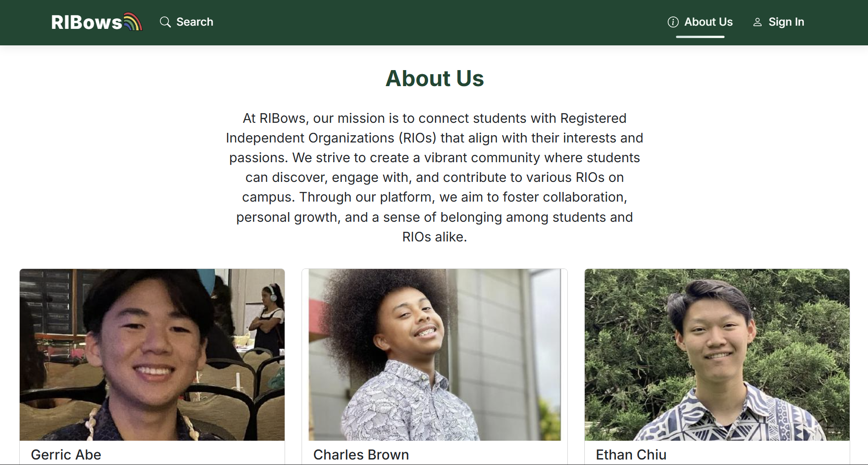The height and width of the screenshot is (465, 868).
Task: Click the person icon beside Sign In
Action: point(758,22)
